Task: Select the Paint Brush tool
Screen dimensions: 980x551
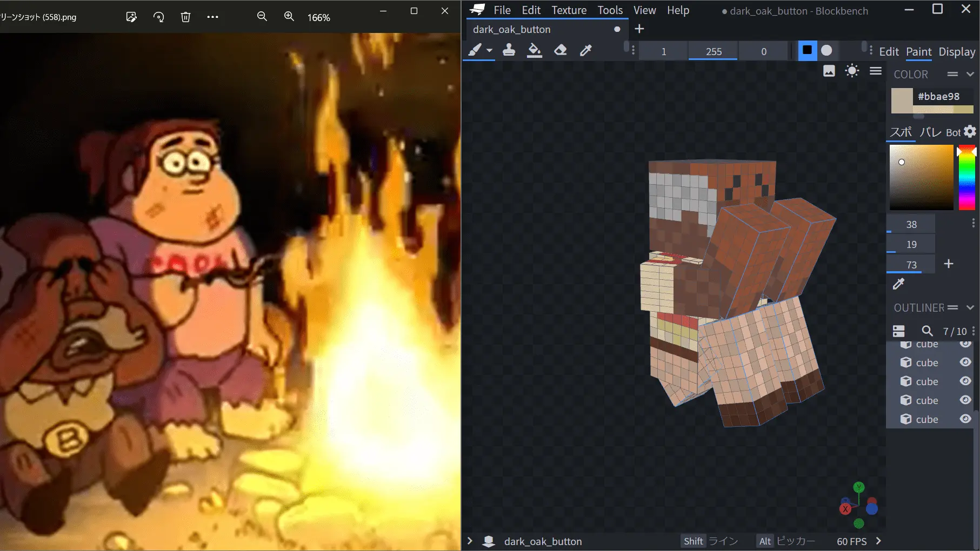Action: point(475,50)
